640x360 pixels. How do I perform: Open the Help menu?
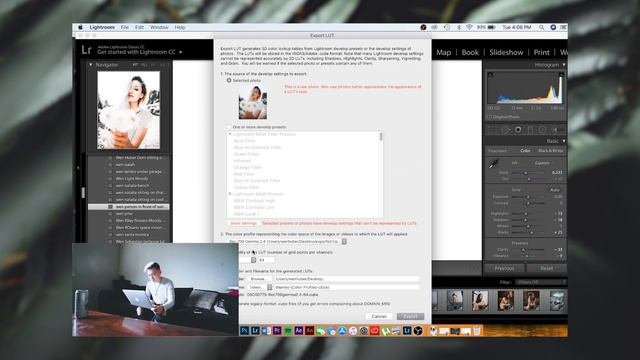pyautogui.click(x=180, y=27)
